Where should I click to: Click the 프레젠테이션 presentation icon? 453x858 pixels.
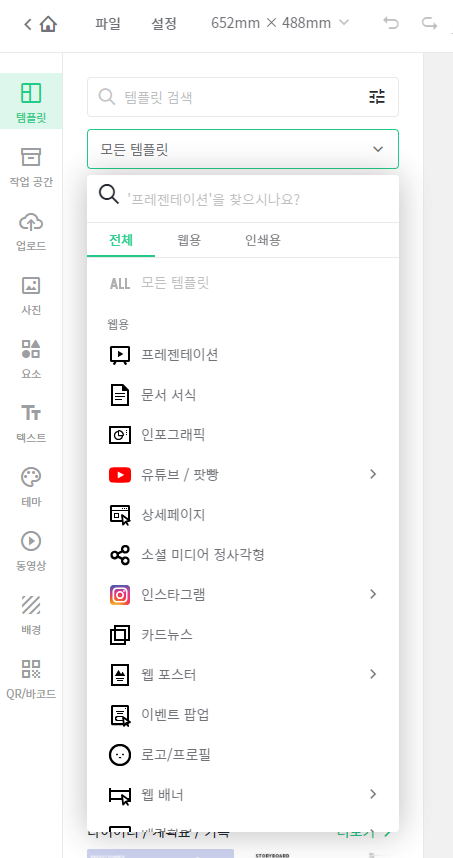[120, 355]
